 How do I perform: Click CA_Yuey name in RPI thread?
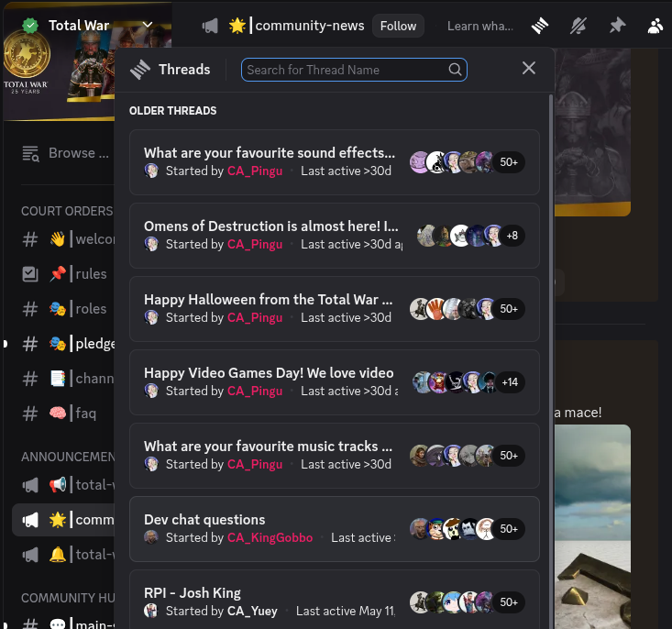point(252,611)
